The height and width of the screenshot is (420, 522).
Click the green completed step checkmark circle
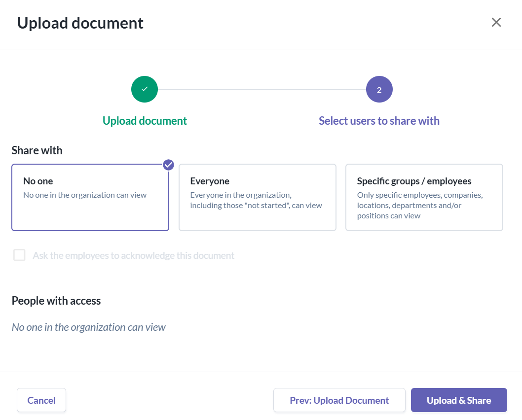[x=145, y=89]
